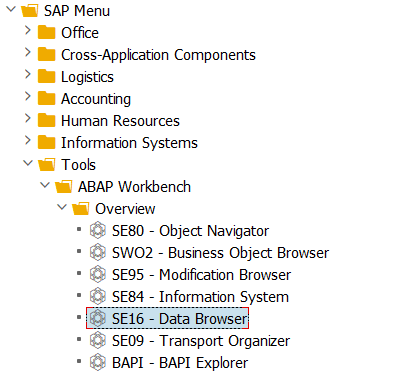The height and width of the screenshot is (372, 409).
Task: Select the Human Resources tree entry
Action: click(x=120, y=121)
